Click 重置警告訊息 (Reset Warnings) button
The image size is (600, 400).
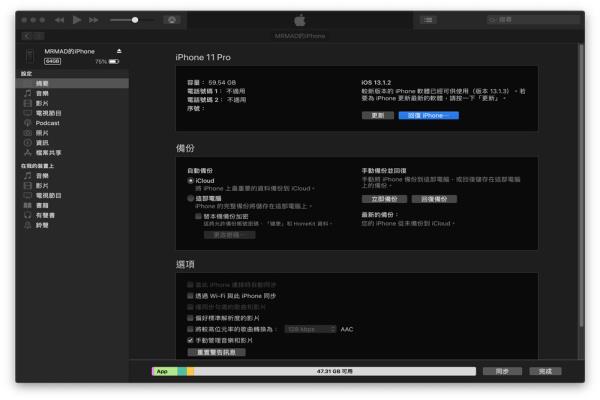click(x=216, y=352)
